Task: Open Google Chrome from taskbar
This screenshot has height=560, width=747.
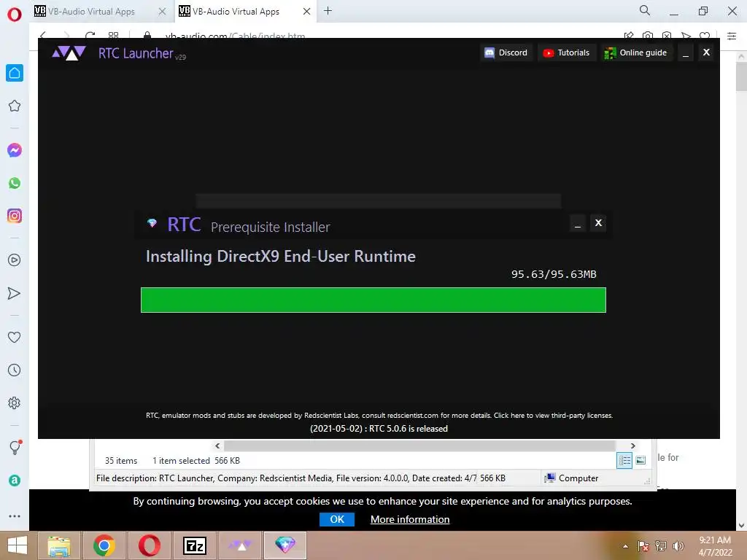Action: click(104, 545)
